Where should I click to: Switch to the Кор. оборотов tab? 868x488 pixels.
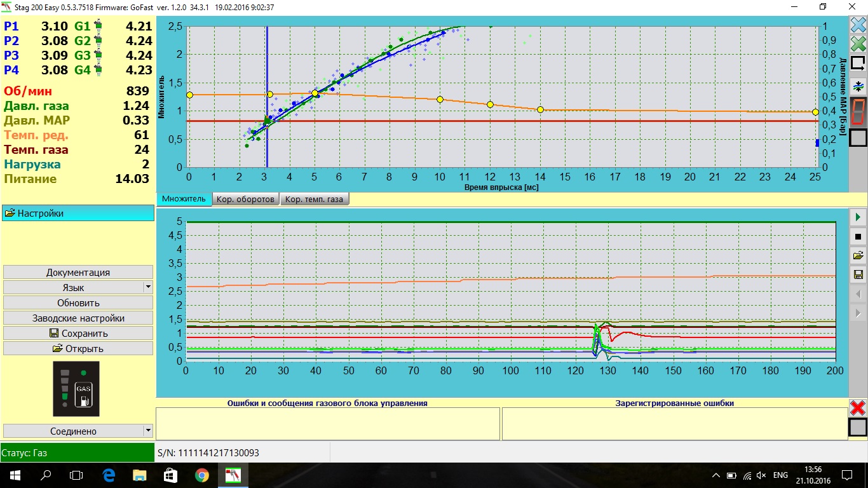(246, 199)
